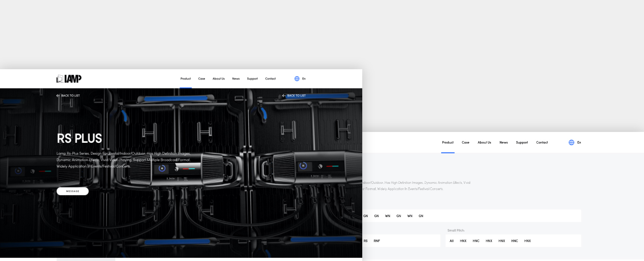Click the globe icon on the RS PLUS page

tap(297, 79)
